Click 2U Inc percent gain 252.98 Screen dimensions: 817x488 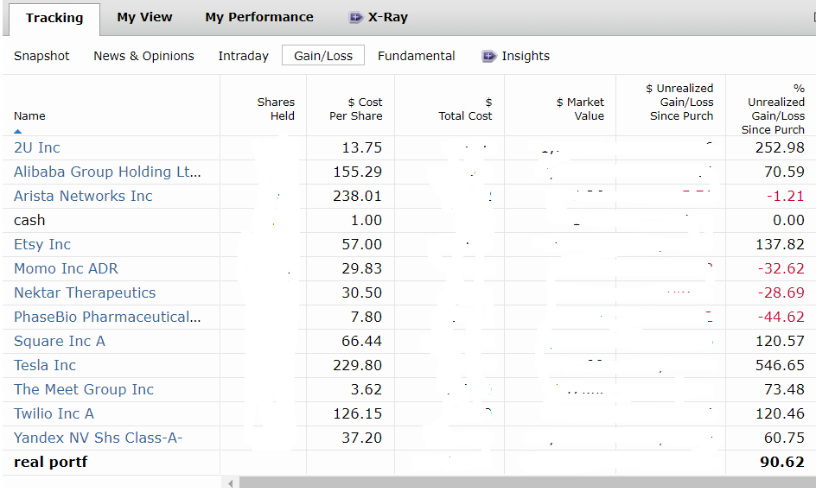[x=780, y=147]
